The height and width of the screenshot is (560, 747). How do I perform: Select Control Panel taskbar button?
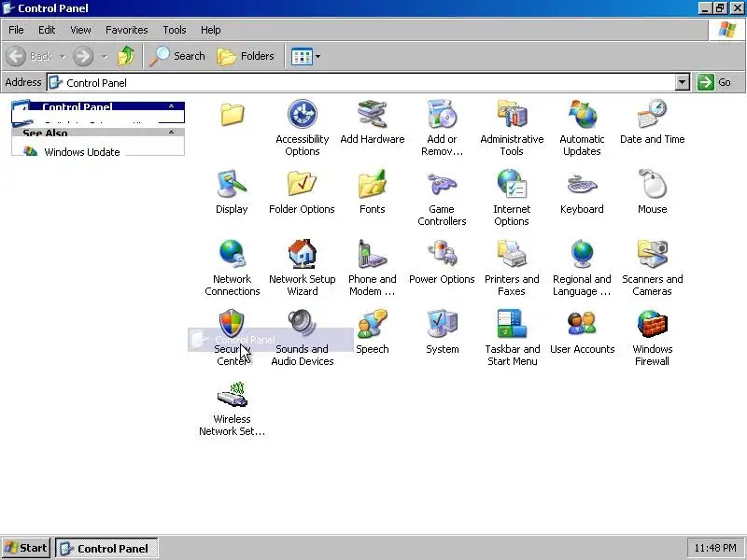click(106, 549)
